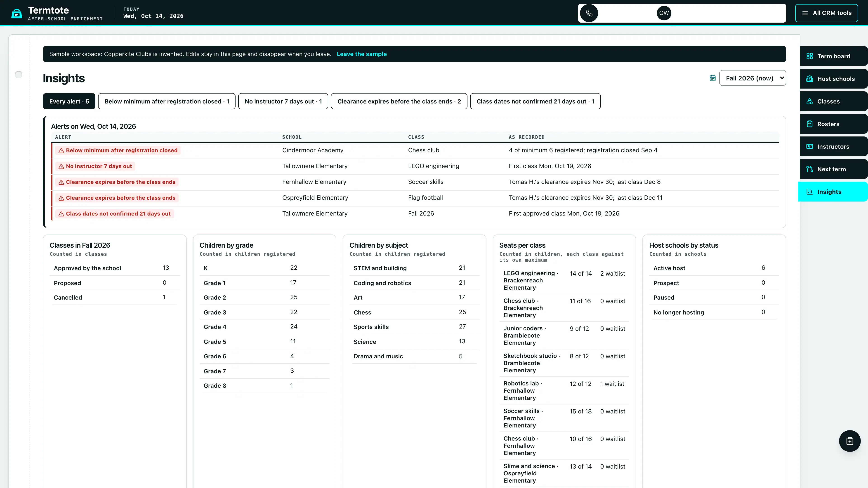
Task: Click LEGO engineering · Brackenreach Elementary seats row
Action: pos(564,280)
